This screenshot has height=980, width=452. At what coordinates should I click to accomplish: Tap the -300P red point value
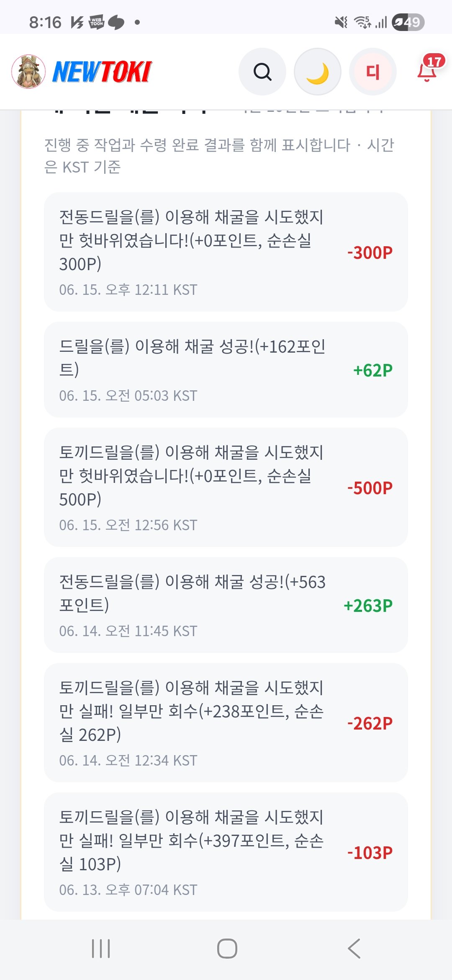pyautogui.click(x=370, y=253)
